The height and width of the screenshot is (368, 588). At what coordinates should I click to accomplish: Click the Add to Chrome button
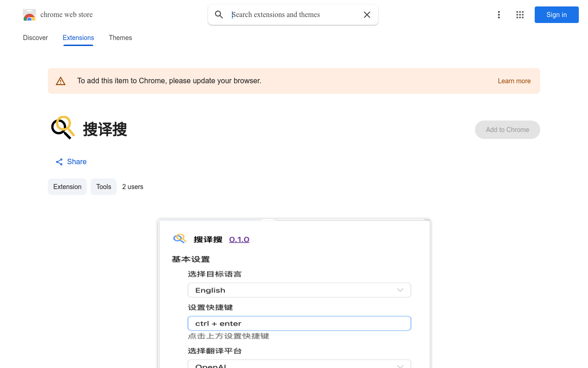coord(507,130)
